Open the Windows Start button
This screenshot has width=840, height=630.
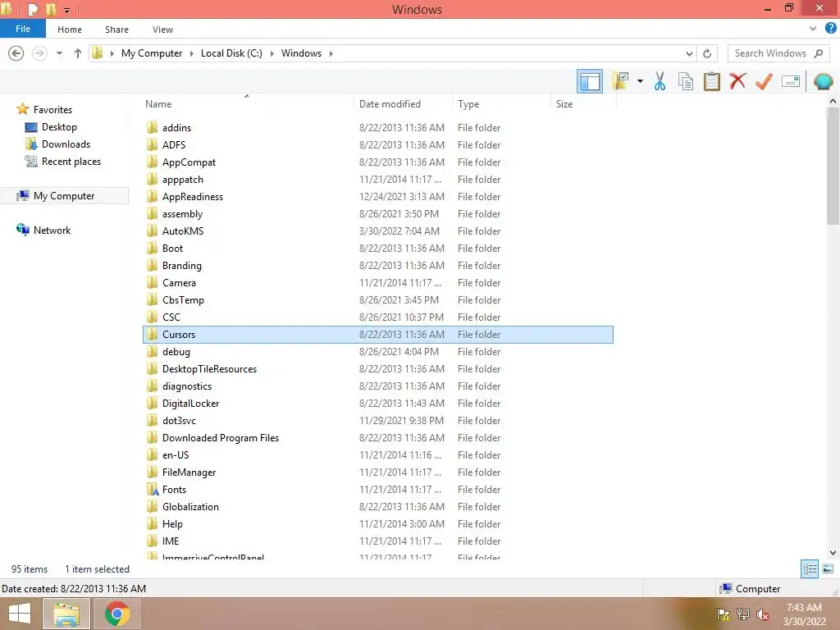coord(20,614)
